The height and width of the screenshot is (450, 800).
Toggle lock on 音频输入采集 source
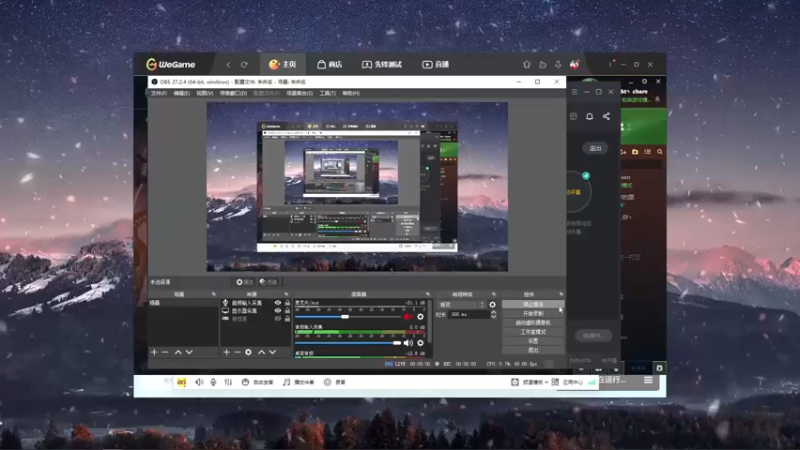287,303
